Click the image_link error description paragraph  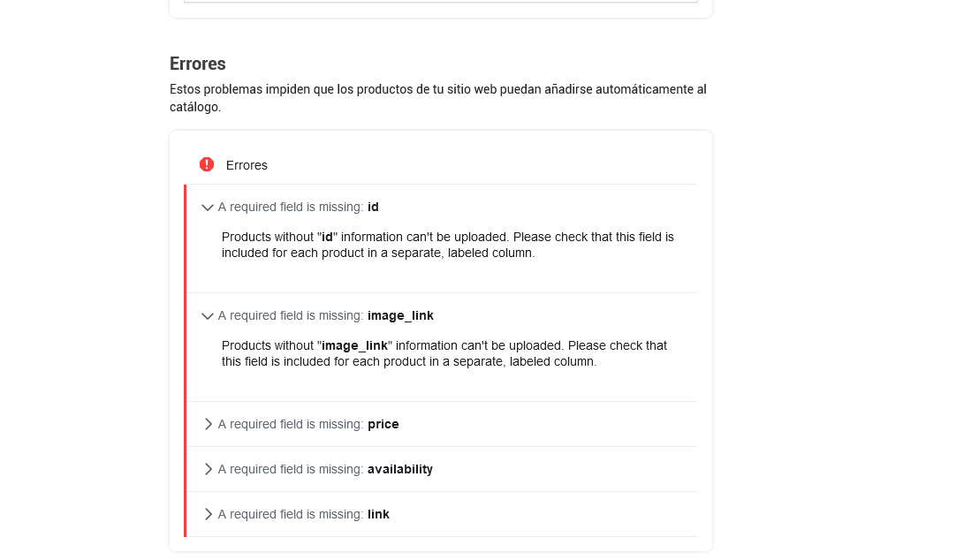click(x=444, y=353)
